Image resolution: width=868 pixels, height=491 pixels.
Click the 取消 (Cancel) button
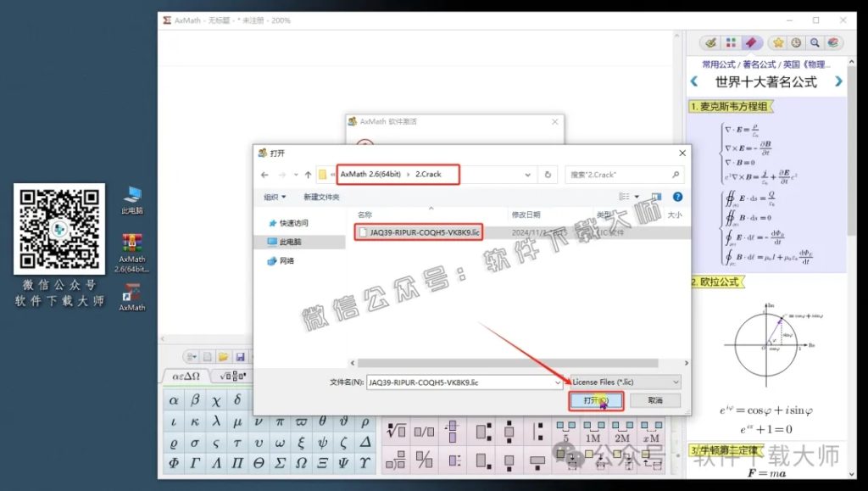tap(654, 399)
